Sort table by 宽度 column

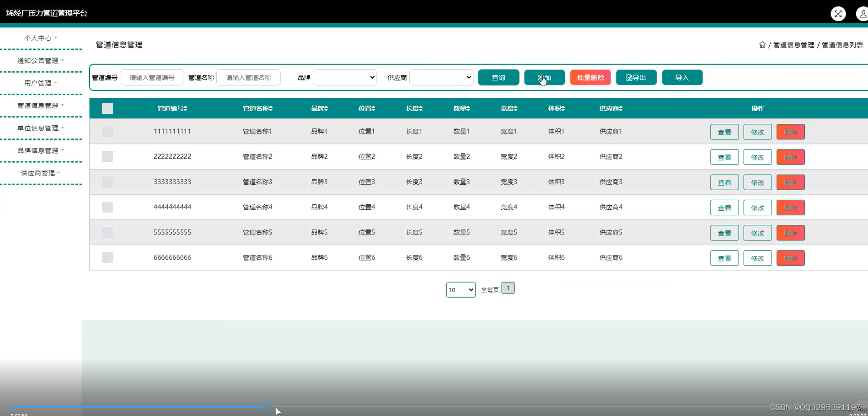tap(509, 108)
